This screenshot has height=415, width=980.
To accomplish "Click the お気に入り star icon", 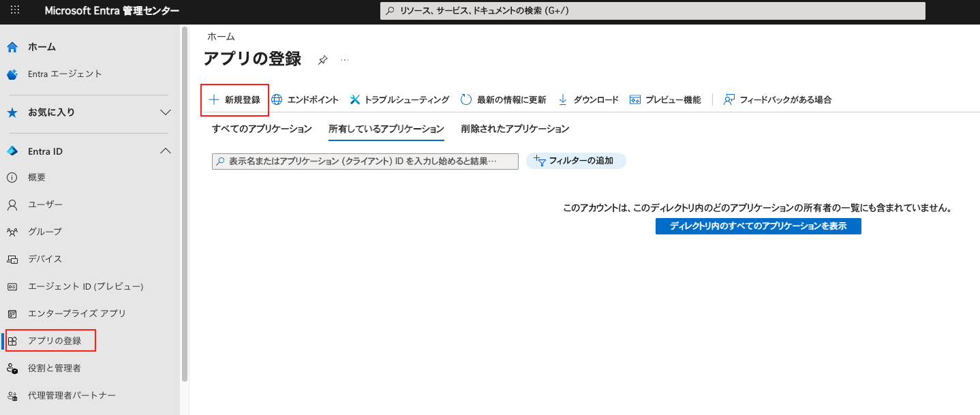I will [x=12, y=112].
